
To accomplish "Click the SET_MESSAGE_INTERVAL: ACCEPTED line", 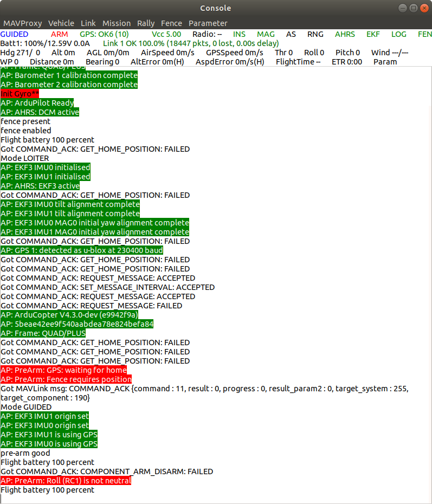I will [x=108, y=287].
